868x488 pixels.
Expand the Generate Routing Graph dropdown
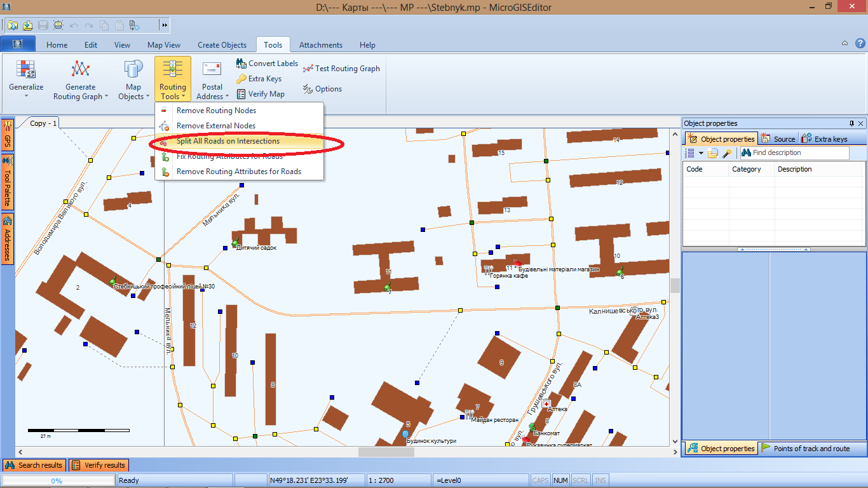(x=106, y=97)
